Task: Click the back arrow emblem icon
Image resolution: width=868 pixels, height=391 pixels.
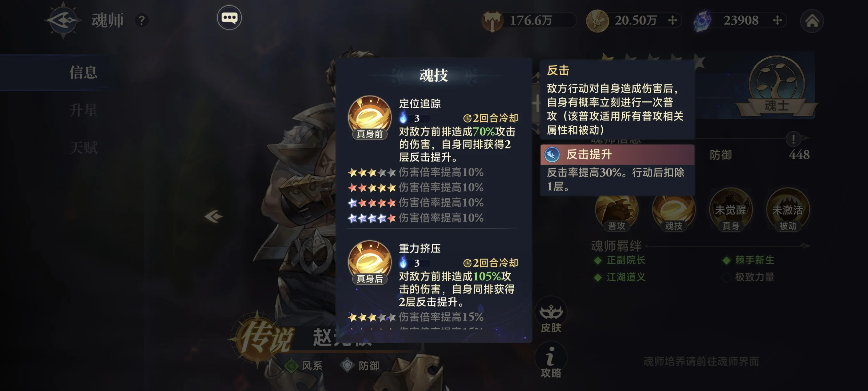Action: [x=63, y=20]
